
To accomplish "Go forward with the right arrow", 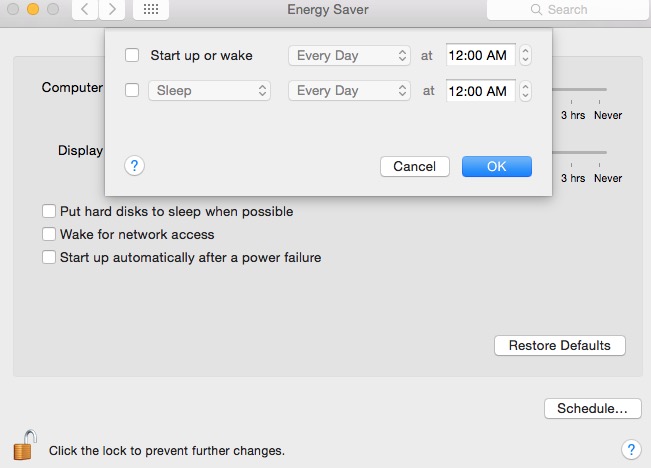I will coord(112,10).
